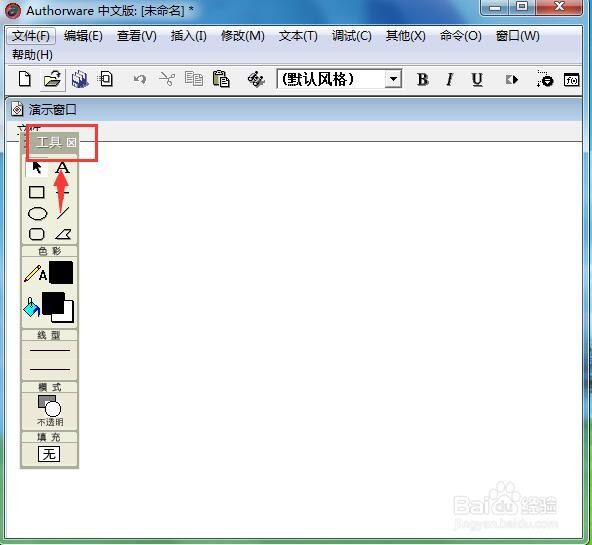
Task: Expand the text style dropdown arrow
Action: tap(393, 80)
